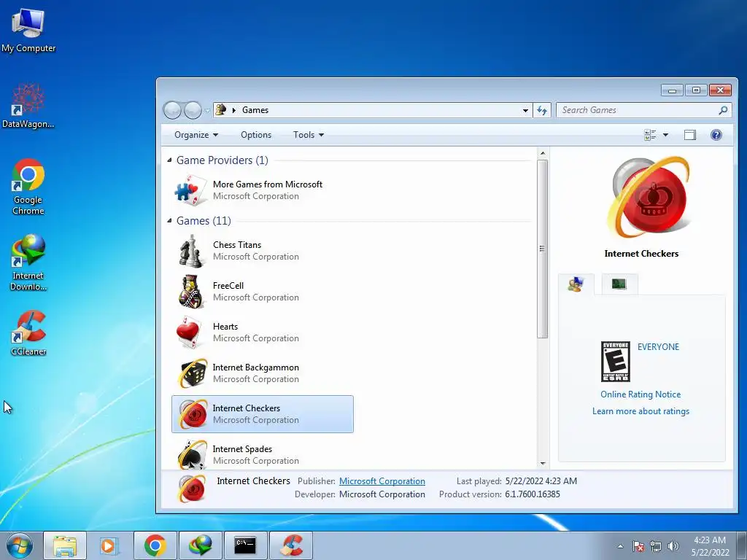
Task: Click the help question mark icon
Action: click(x=716, y=135)
